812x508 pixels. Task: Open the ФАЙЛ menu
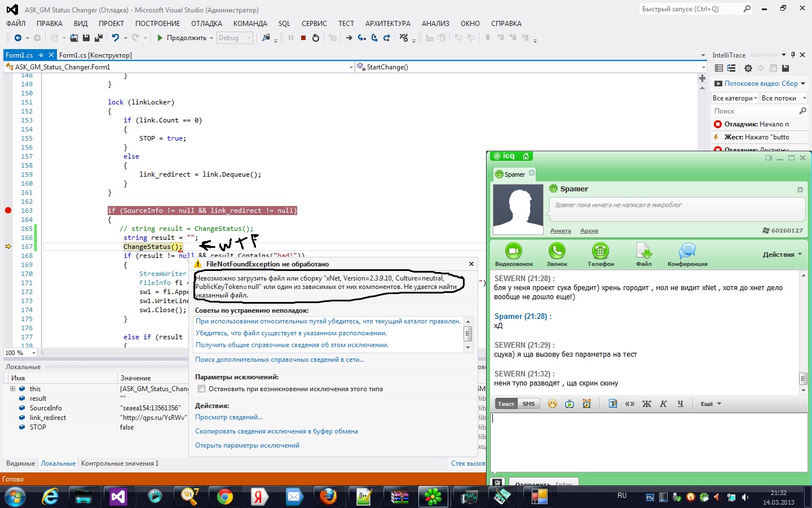pyautogui.click(x=16, y=24)
